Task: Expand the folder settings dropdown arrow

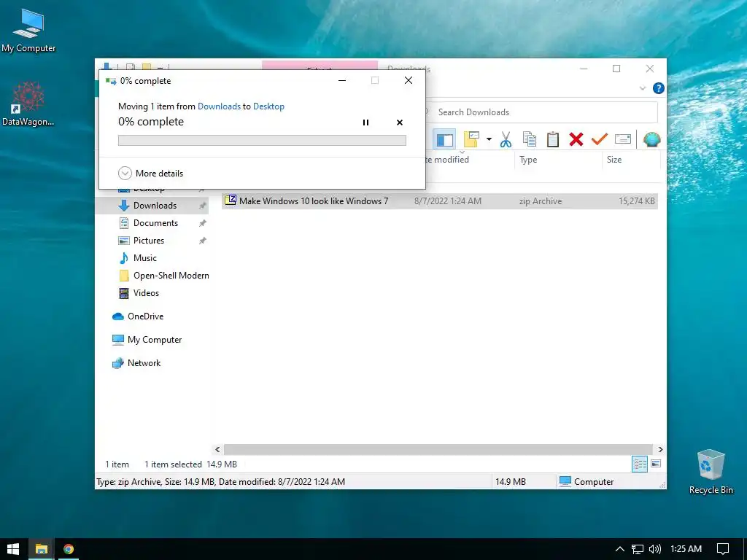Action: (x=489, y=139)
